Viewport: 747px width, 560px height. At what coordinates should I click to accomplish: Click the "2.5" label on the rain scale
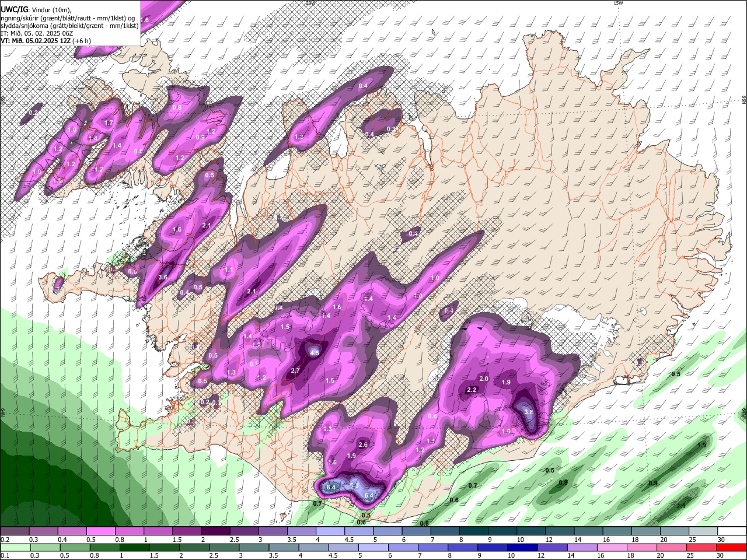214,555
